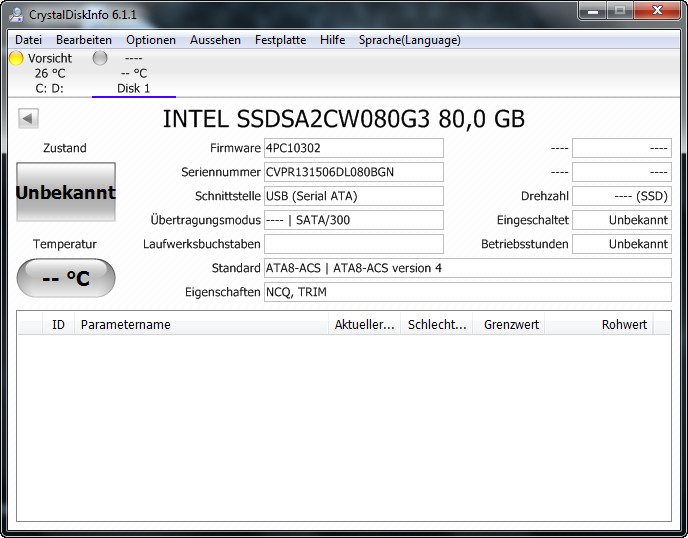Click the ID column header

click(58, 325)
